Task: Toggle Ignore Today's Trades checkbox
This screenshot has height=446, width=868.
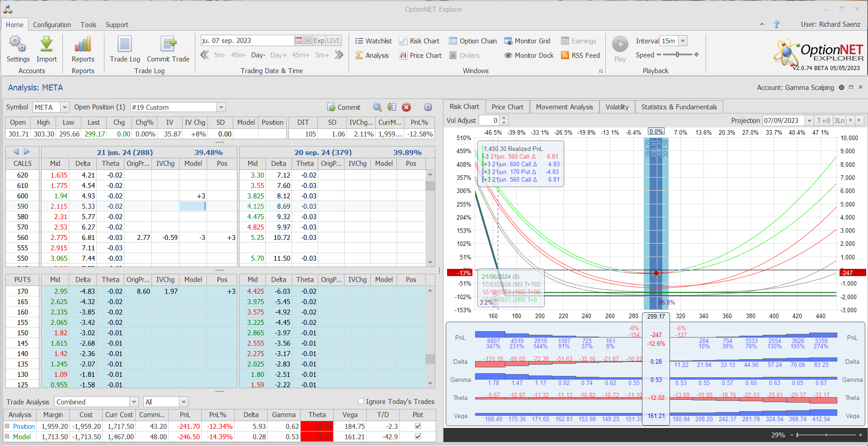Action: tap(361, 401)
